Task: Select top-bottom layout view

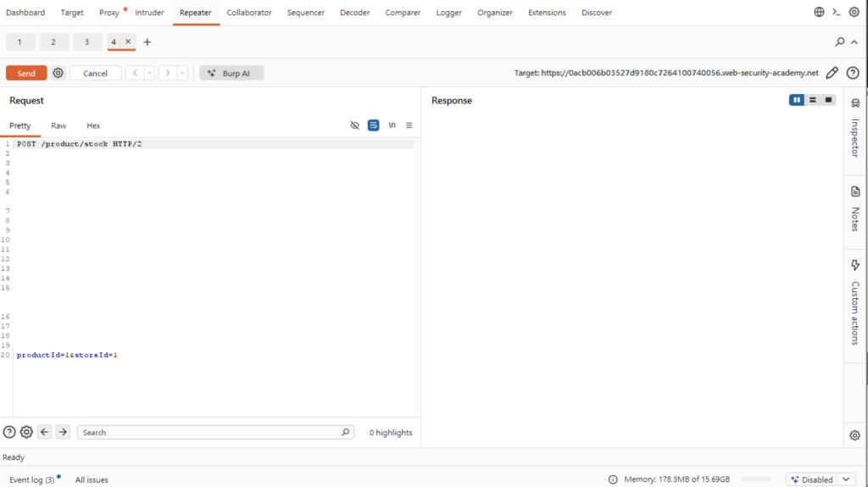Action: [813, 100]
